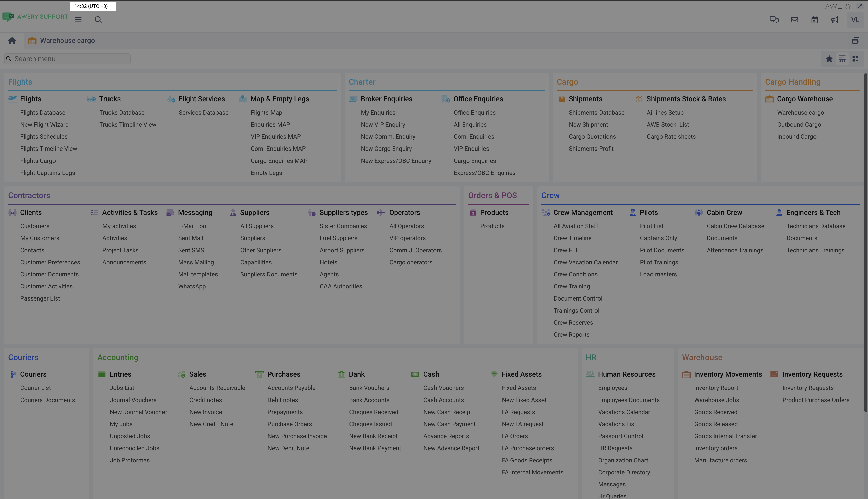Open New Cargo Enquiry link

click(386, 149)
